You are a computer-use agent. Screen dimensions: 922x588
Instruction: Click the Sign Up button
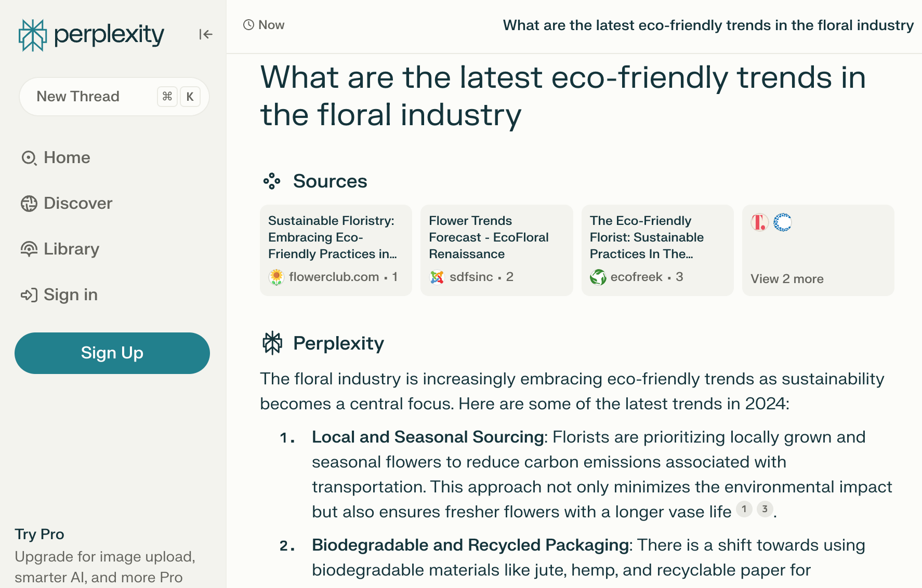pos(112,353)
